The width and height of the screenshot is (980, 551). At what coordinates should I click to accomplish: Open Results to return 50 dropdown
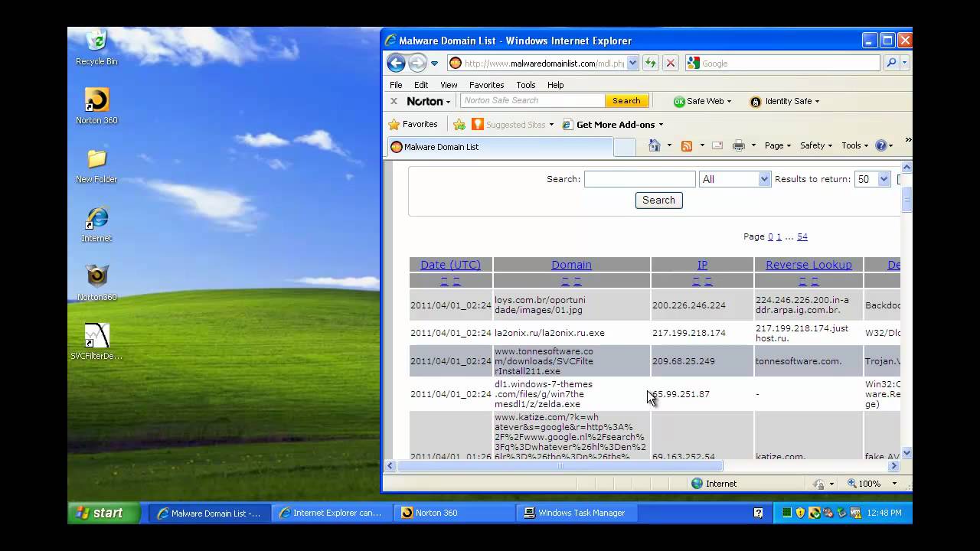click(872, 179)
